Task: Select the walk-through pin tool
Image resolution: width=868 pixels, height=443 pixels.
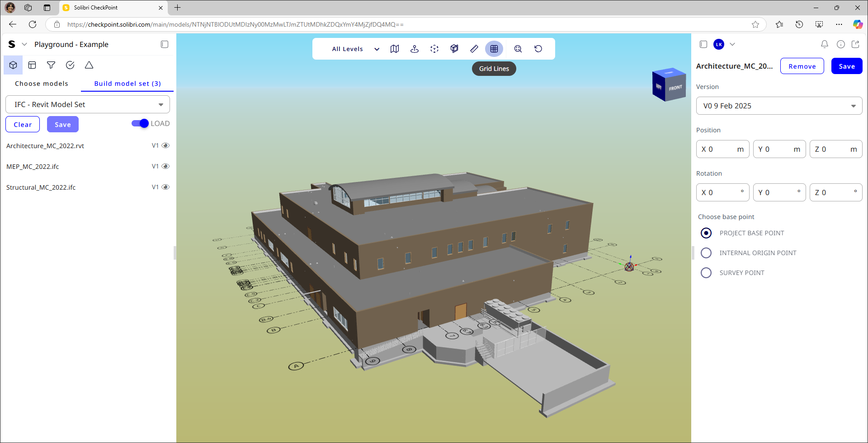Action: 415,49
